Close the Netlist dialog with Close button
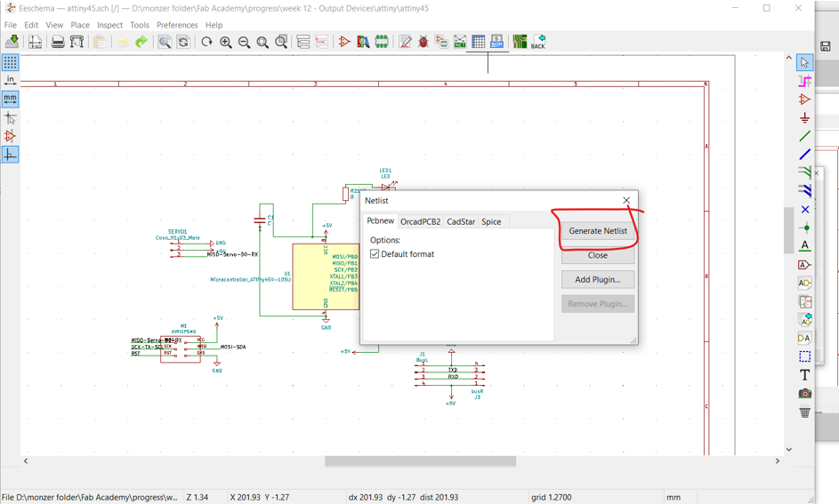 pos(598,255)
